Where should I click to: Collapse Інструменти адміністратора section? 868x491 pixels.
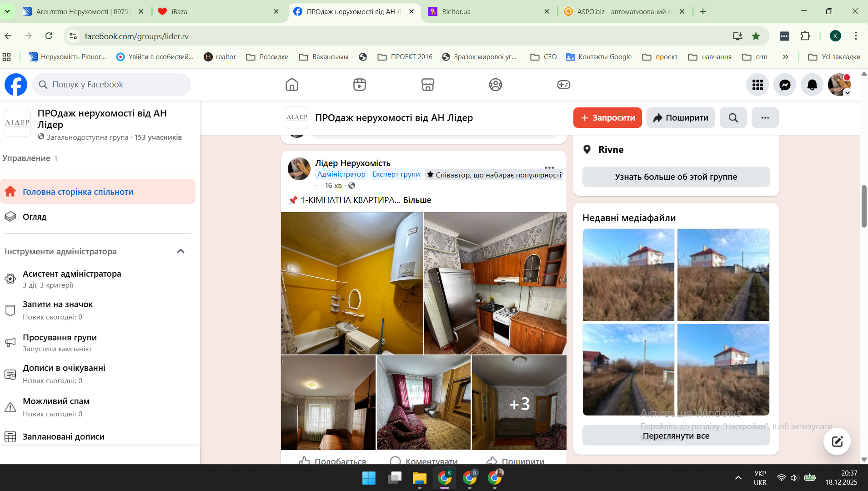tap(181, 251)
